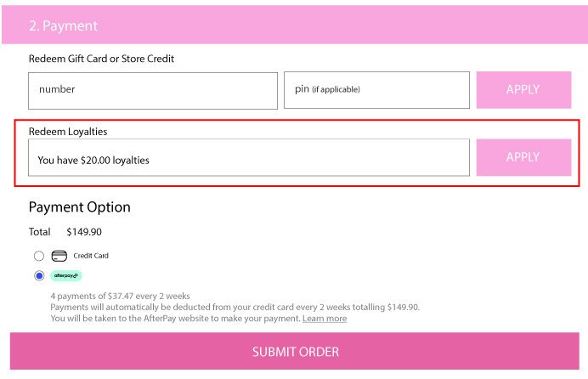Select the Afterpay radio button

coord(39,275)
